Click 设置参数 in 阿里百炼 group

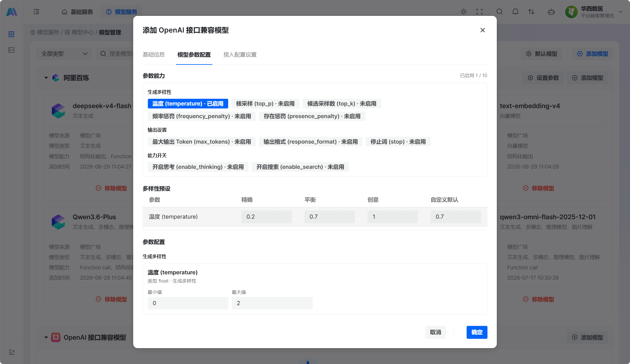click(543, 78)
